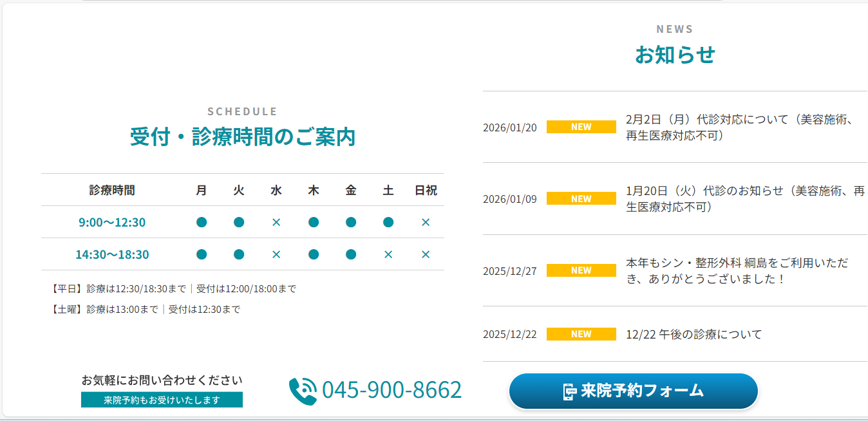Click the お知らせ section heading
868x421 pixels.
tap(675, 55)
